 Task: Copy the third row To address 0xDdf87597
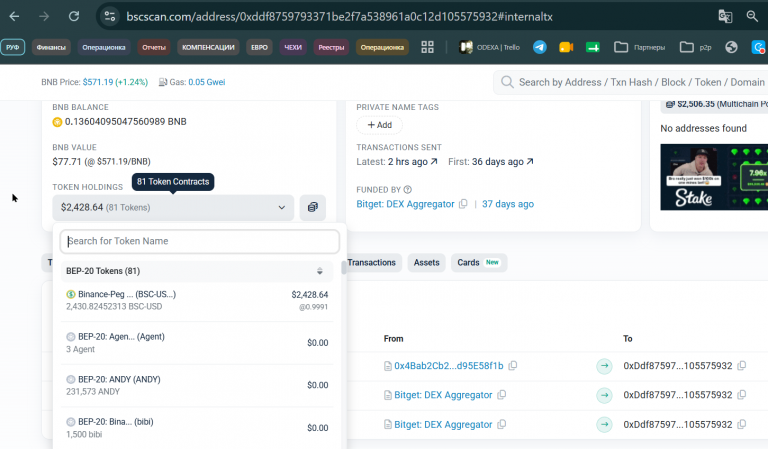click(742, 425)
